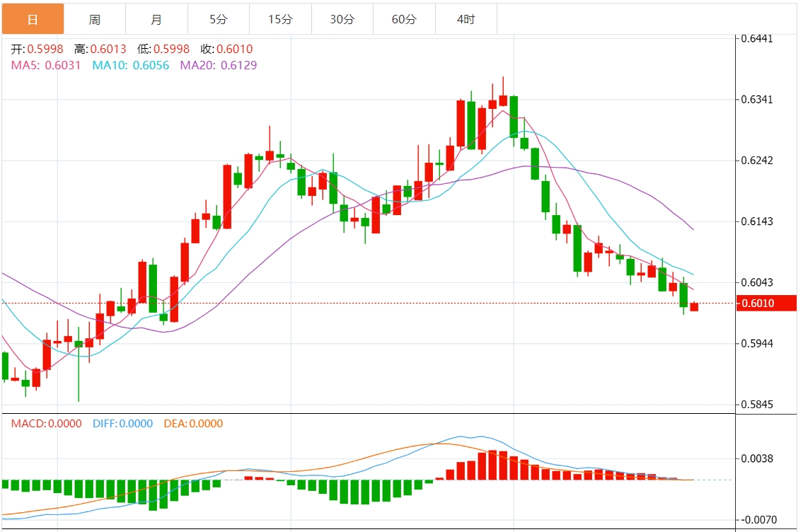Open the 5分 timeframe tab

pyautogui.click(x=218, y=19)
